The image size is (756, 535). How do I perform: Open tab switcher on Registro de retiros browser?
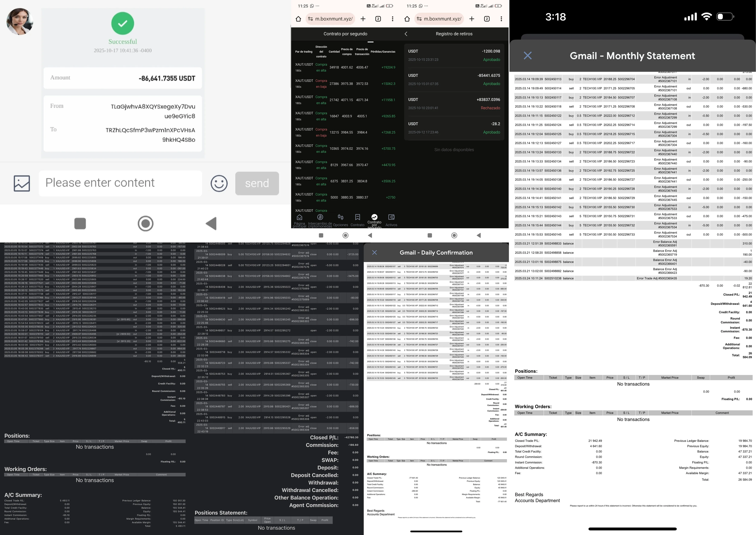click(x=487, y=19)
